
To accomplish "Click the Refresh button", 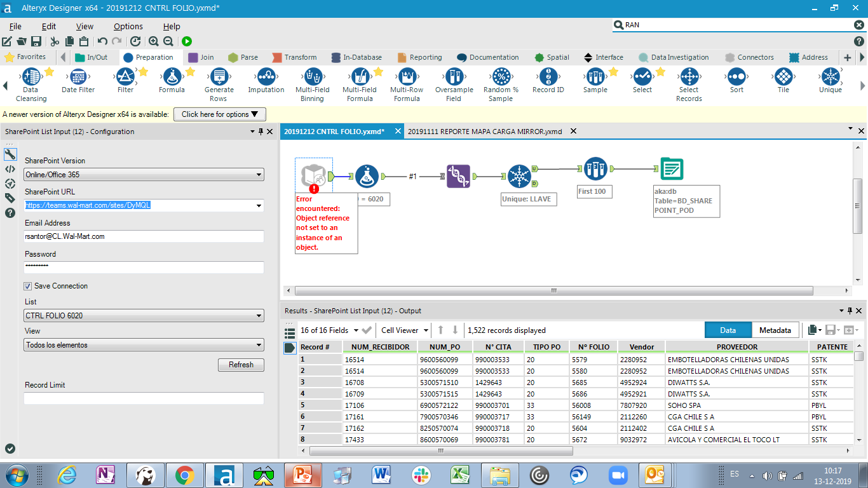I will 241,365.
